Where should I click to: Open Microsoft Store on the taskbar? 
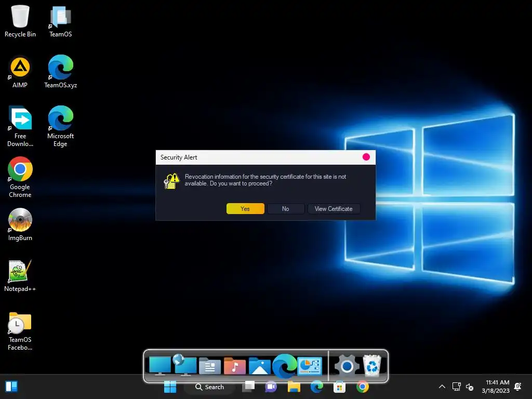[x=339, y=387]
